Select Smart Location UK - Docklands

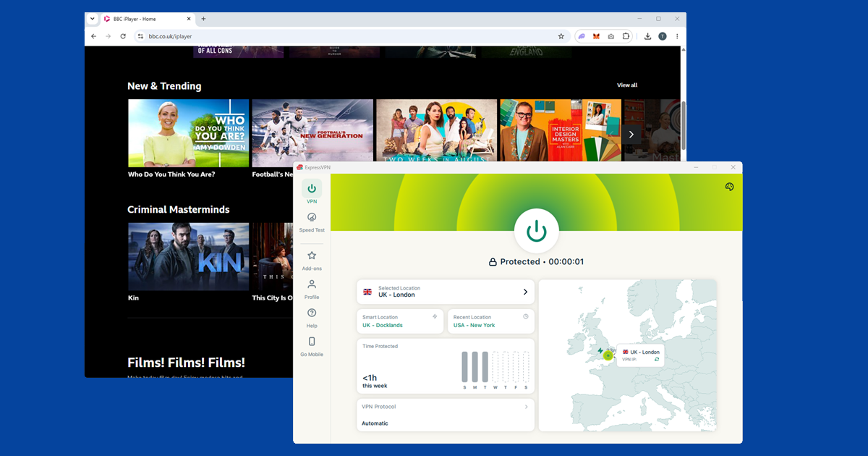coord(400,321)
